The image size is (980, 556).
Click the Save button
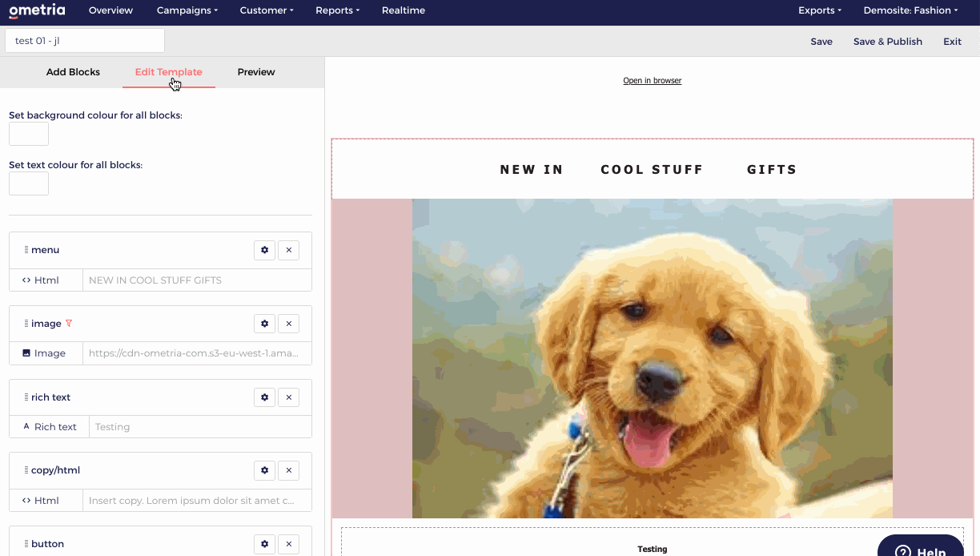[x=821, y=42]
